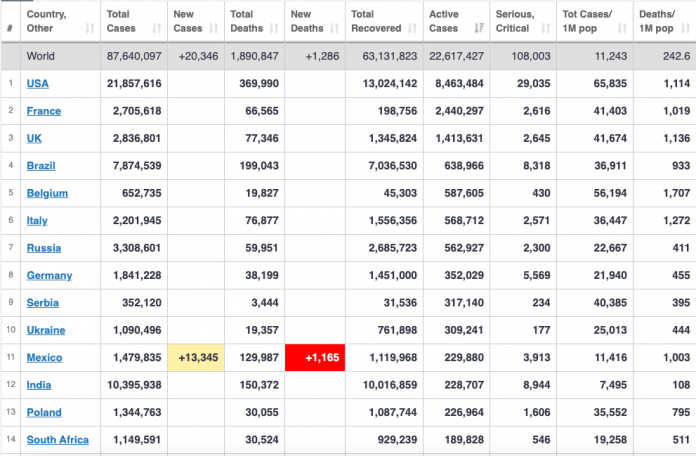Select Russia serious critical 2,300
Image resolution: width=696 pixels, height=456 pixels.
coord(537,248)
